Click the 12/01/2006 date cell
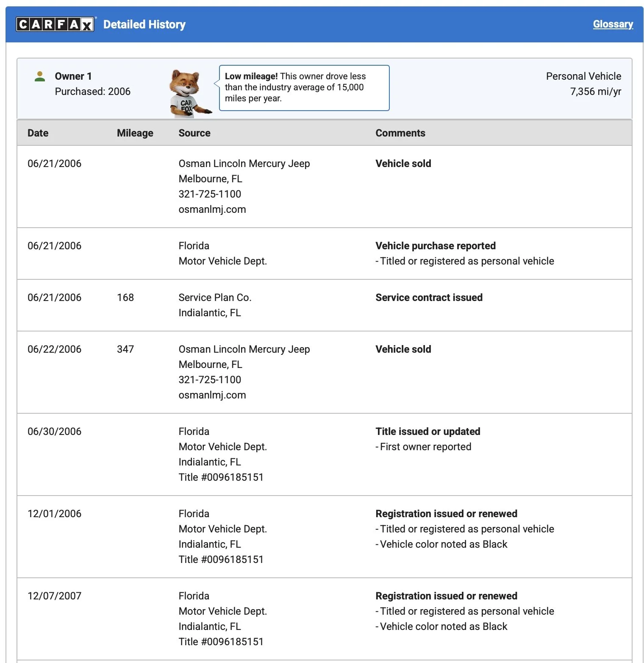This screenshot has width=644, height=663. pyautogui.click(x=54, y=514)
